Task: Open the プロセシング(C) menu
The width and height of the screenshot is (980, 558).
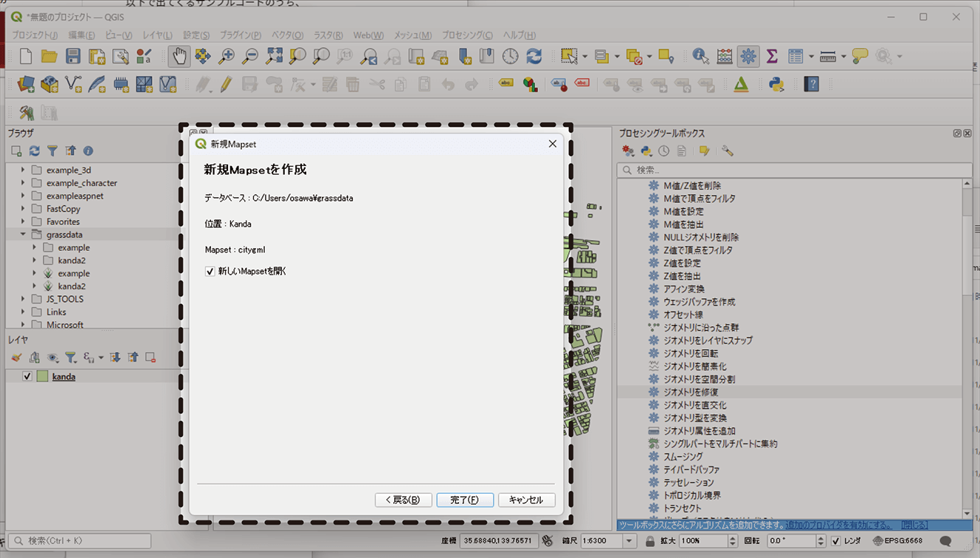Action: [467, 35]
